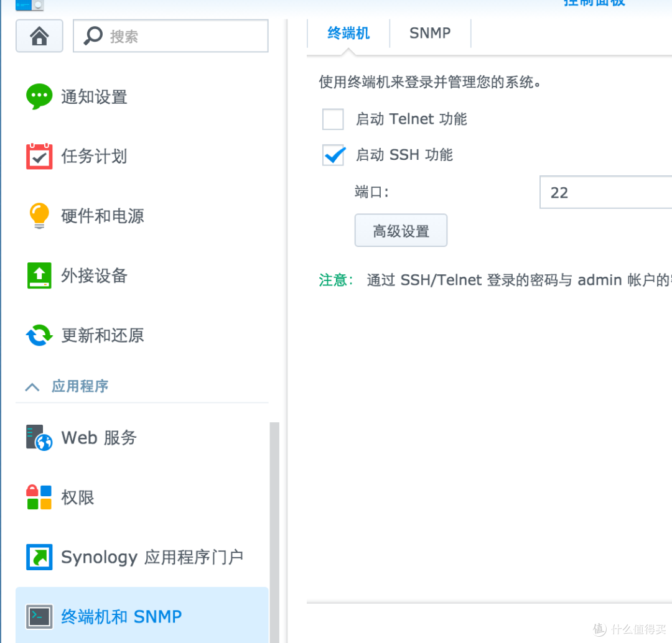Select 外接设备 label in sidebar
The width and height of the screenshot is (672, 643).
point(94,275)
